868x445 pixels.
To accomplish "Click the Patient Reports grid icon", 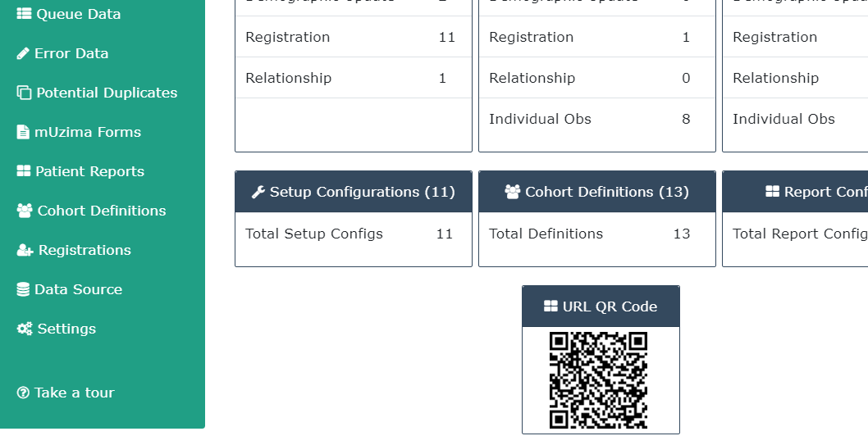I will coord(24,170).
